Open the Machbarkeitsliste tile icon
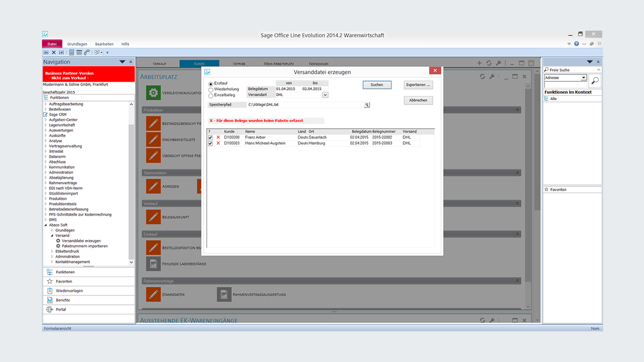The image size is (644, 362). (x=153, y=140)
